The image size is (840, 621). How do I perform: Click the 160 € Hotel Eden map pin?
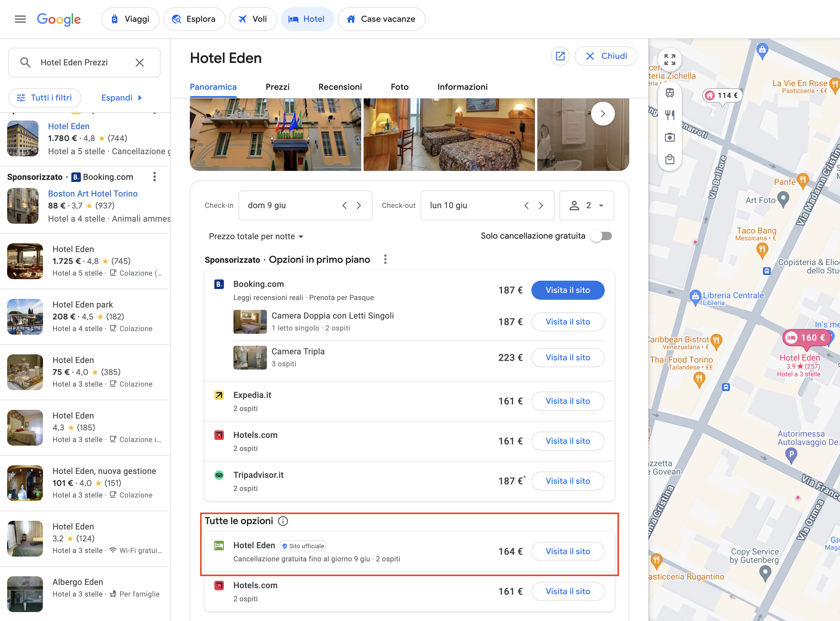coord(807,338)
